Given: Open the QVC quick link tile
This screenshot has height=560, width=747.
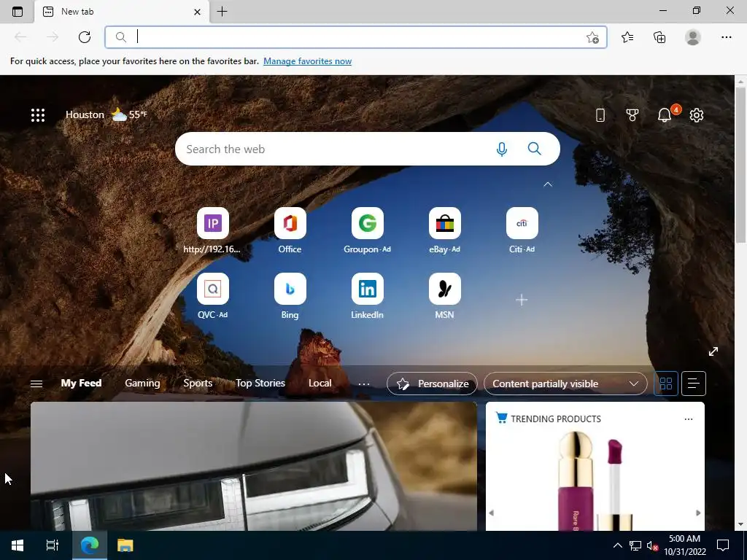Looking at the screenshot, I should pos(212,297).
